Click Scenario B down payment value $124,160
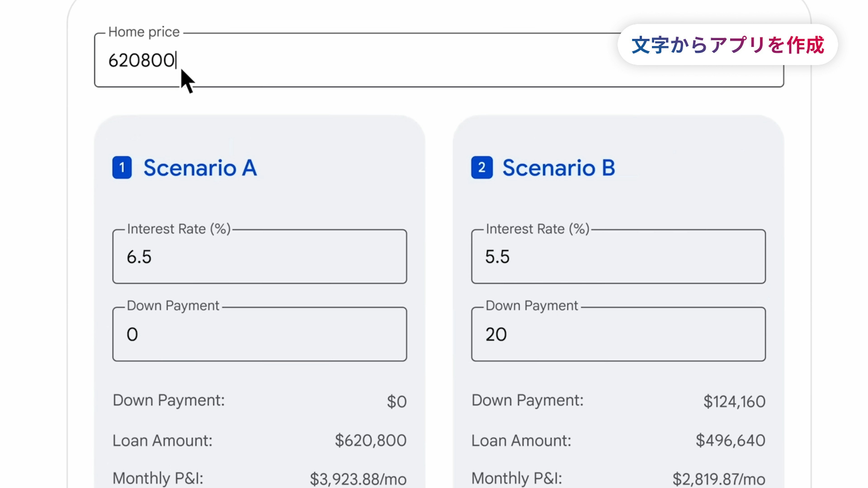 click(x=734, y=401)
